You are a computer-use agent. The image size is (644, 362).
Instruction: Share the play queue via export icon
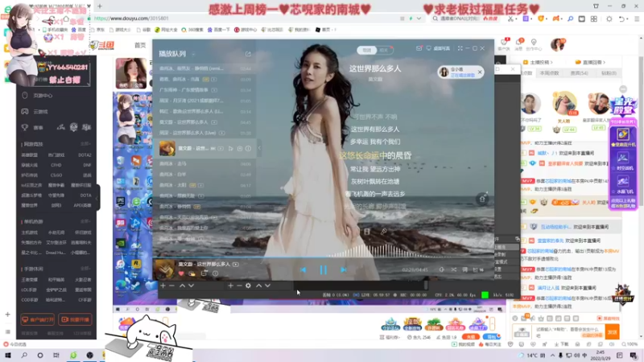click(x=248, y=54)
